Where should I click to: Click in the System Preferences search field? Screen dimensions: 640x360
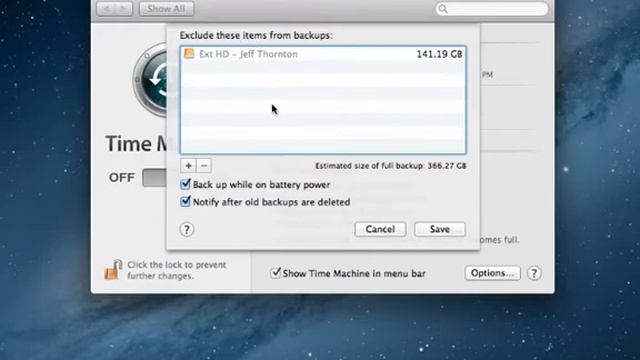point(492,9)
